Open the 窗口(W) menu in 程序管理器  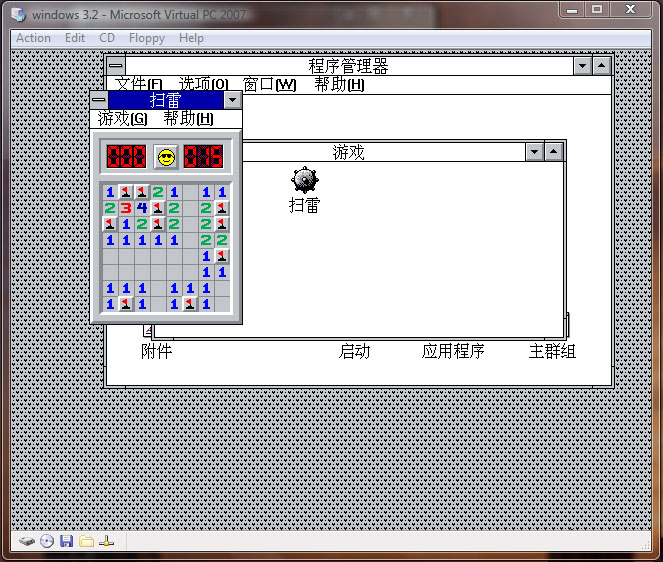[x=269, y=85]
